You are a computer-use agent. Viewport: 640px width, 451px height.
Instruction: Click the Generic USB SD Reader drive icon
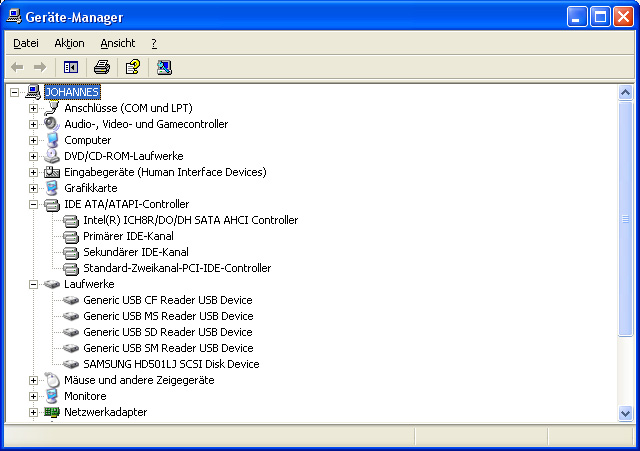tap(71, 332)
